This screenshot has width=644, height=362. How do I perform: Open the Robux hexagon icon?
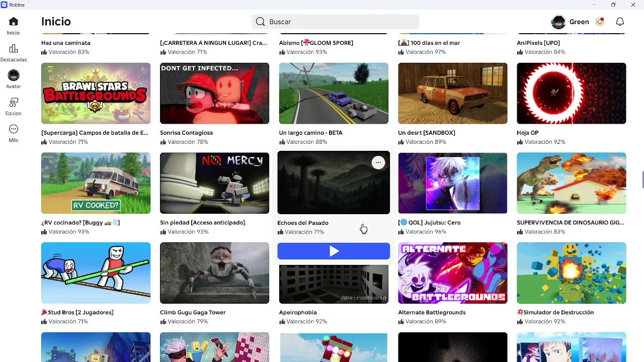pos(600,22)
